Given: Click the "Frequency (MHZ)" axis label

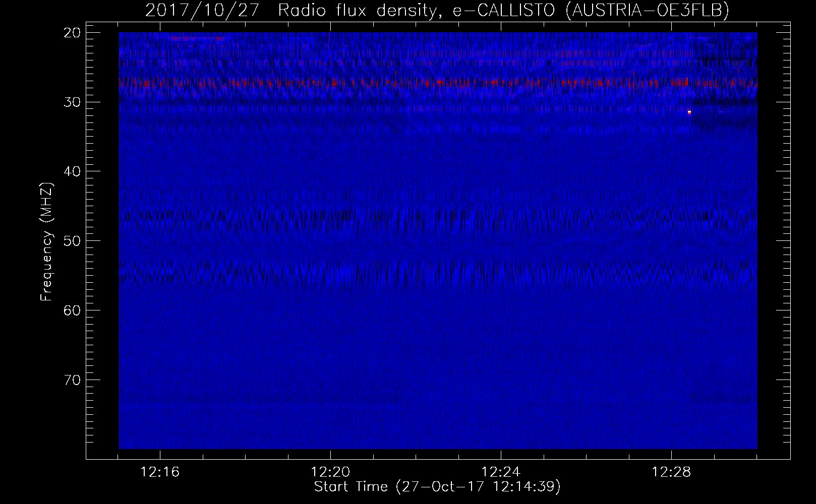Looking at the screenshot, I should coord(46,241).
